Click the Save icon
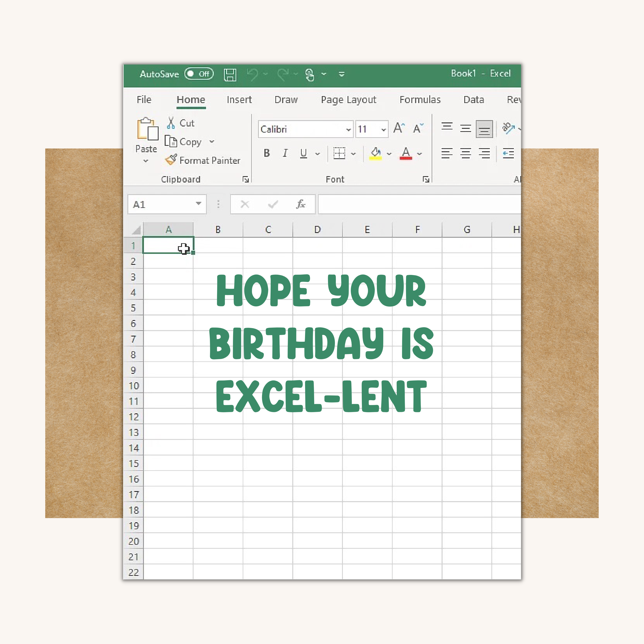This screenshot has width=644, height=644. click(230, 74)
